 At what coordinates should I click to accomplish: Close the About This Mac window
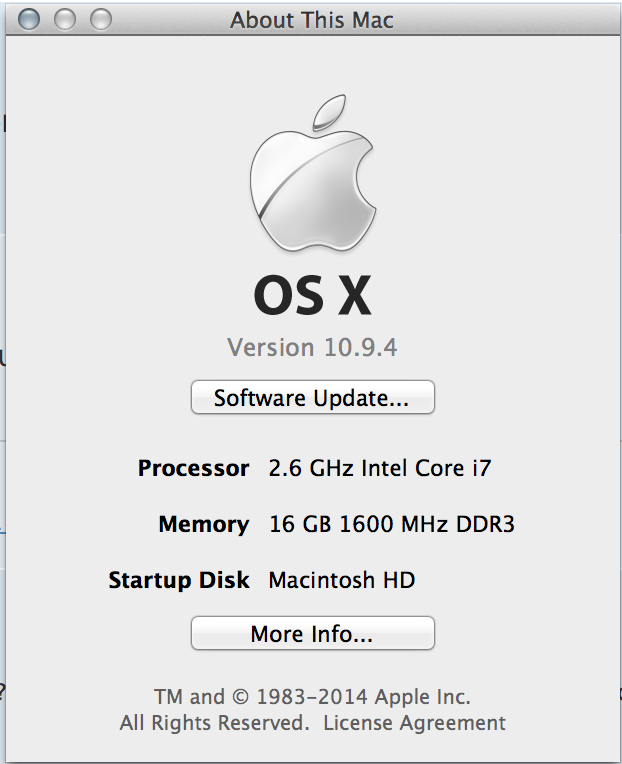pyautogui.click(x=30, y=19)
